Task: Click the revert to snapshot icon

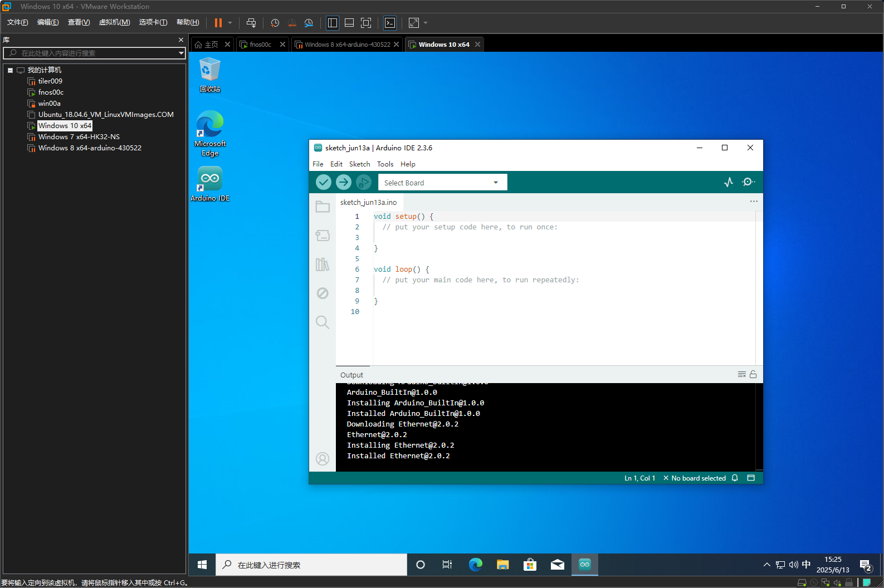Action: 292,23
